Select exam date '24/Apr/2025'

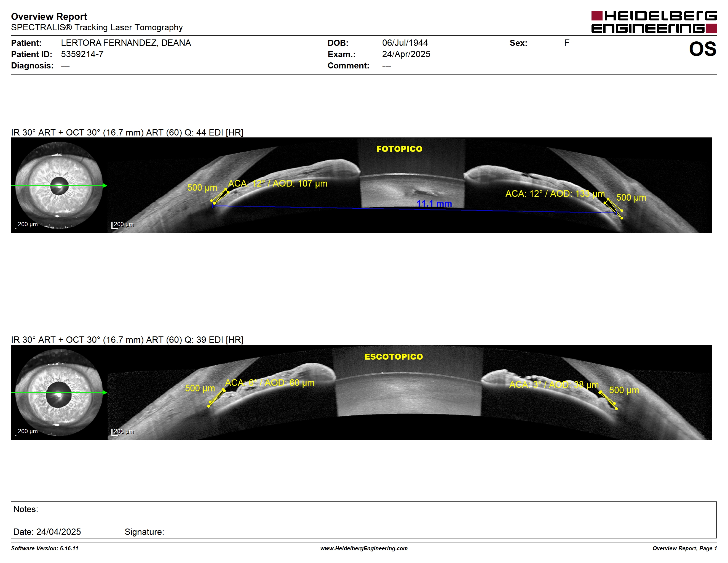[406, 54]
